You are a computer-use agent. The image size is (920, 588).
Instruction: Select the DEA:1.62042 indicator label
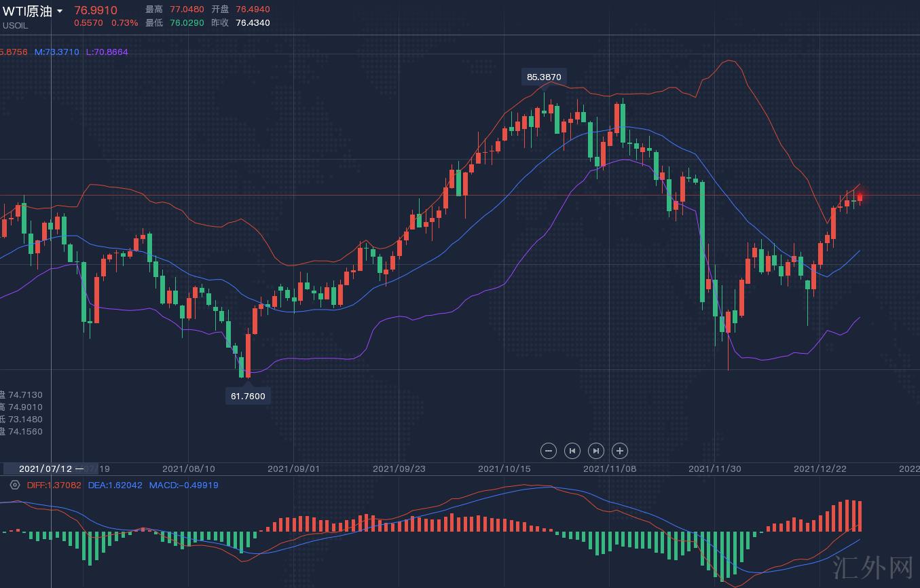click(x=115, y=485)
